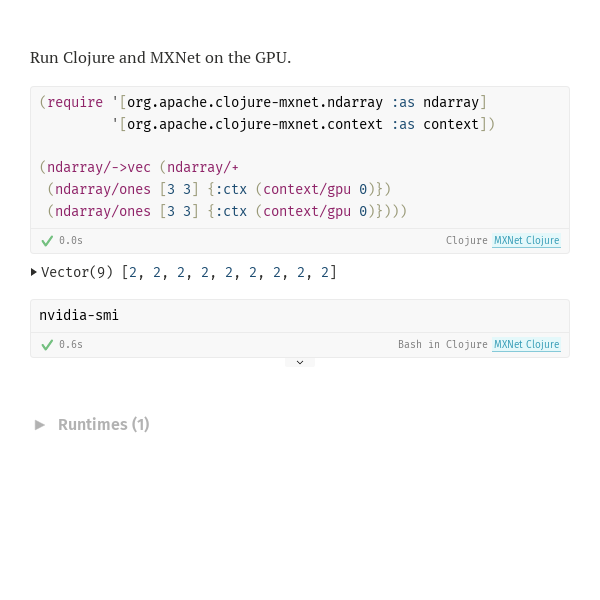
Task: Click the require line in the code cell
Action: pyautogui.click(x=263, y=102)
